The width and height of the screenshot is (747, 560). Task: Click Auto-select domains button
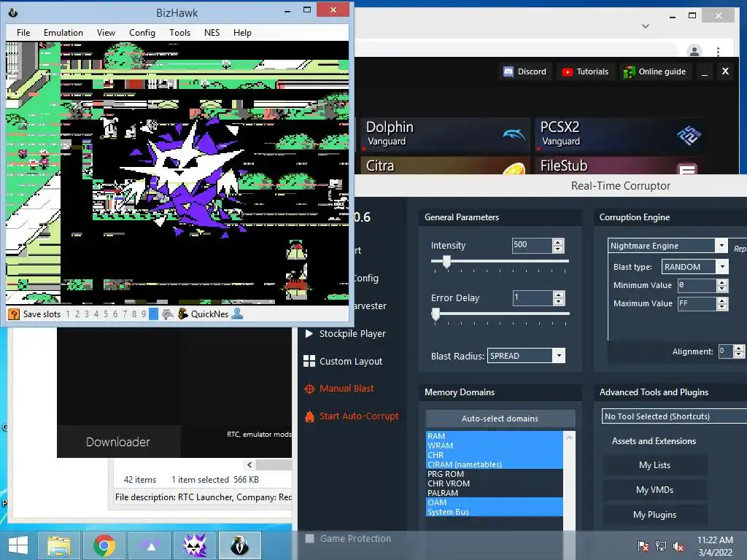tap(500, 419)
